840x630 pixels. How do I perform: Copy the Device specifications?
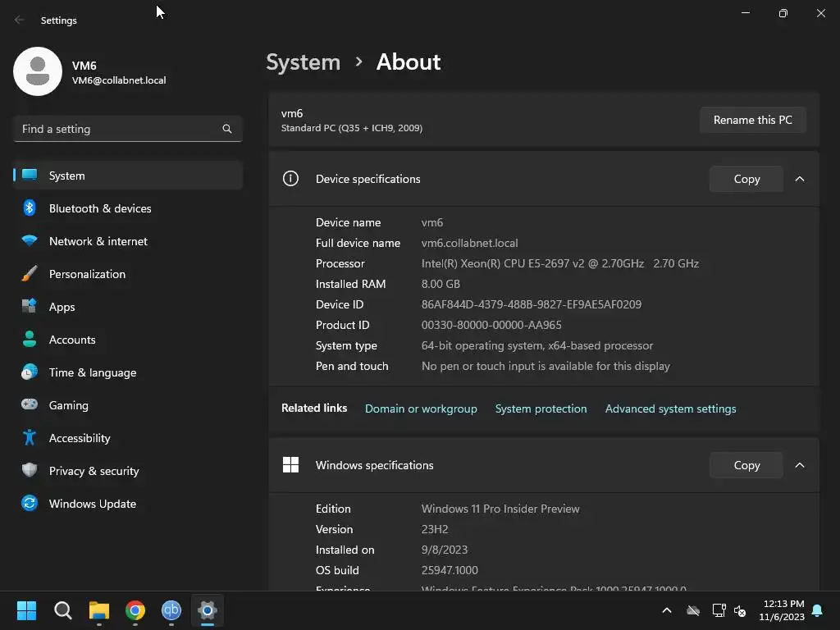[x=746, y=179]
